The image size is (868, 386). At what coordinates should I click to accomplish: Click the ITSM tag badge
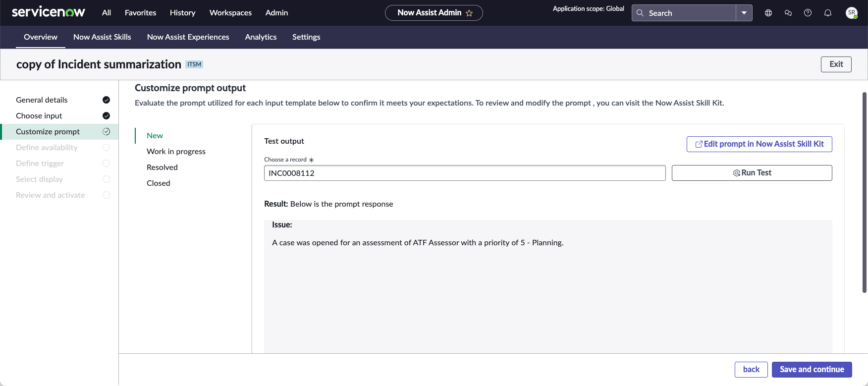[194, 64]
